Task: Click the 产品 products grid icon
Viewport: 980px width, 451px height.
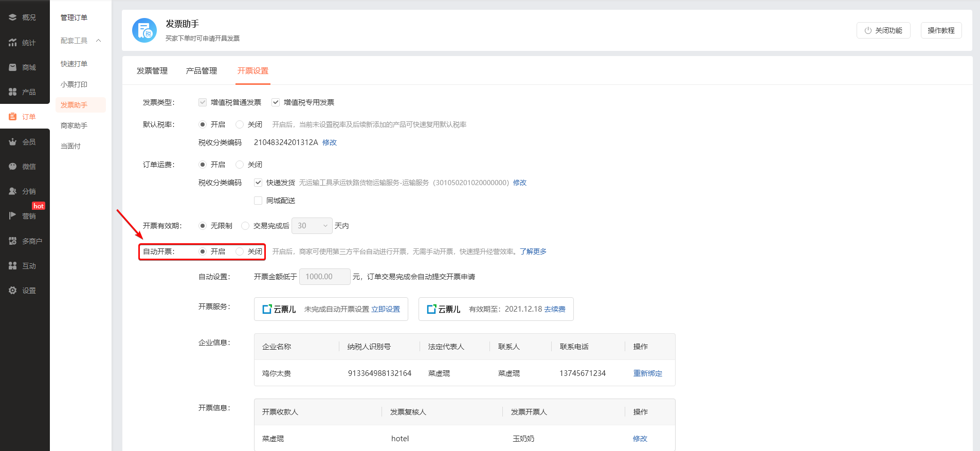Action: [x=13, y=92]
